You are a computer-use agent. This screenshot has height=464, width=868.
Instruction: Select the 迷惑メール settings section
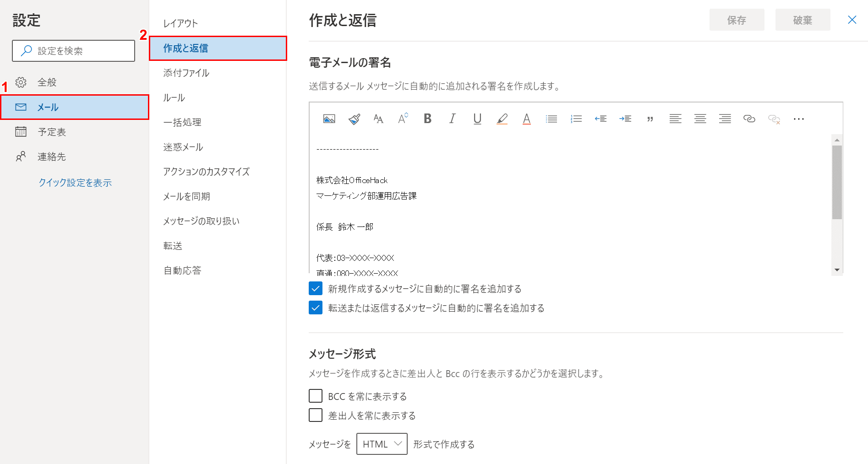pos(183,147)
